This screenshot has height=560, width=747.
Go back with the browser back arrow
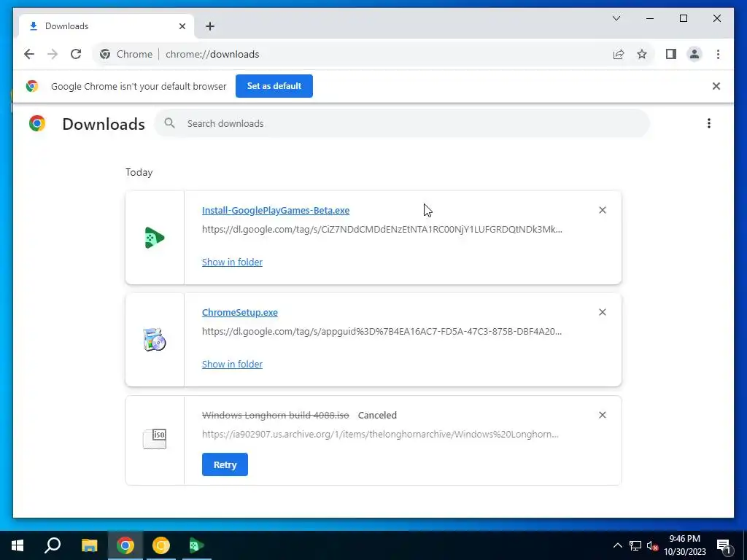coord(29,54)
